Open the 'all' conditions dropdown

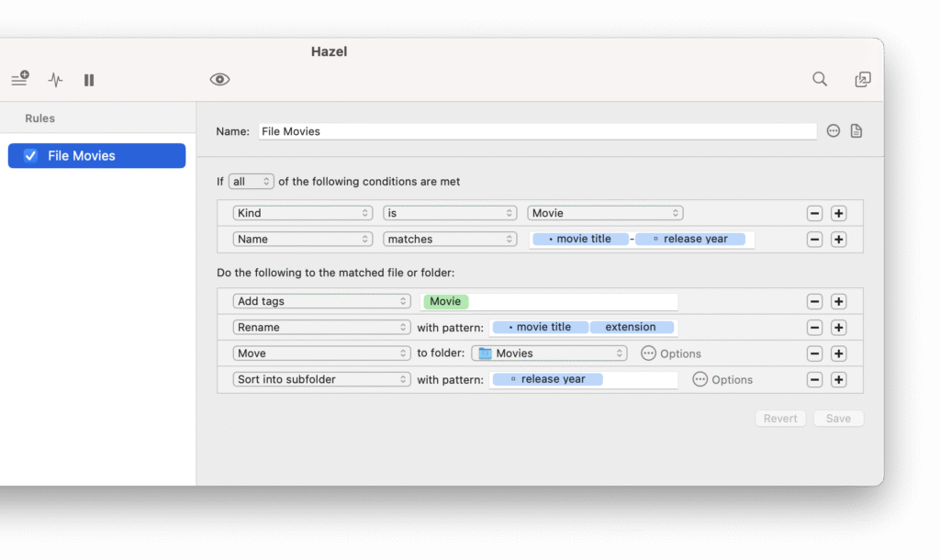pyautogui.click(x=252, y=181)
